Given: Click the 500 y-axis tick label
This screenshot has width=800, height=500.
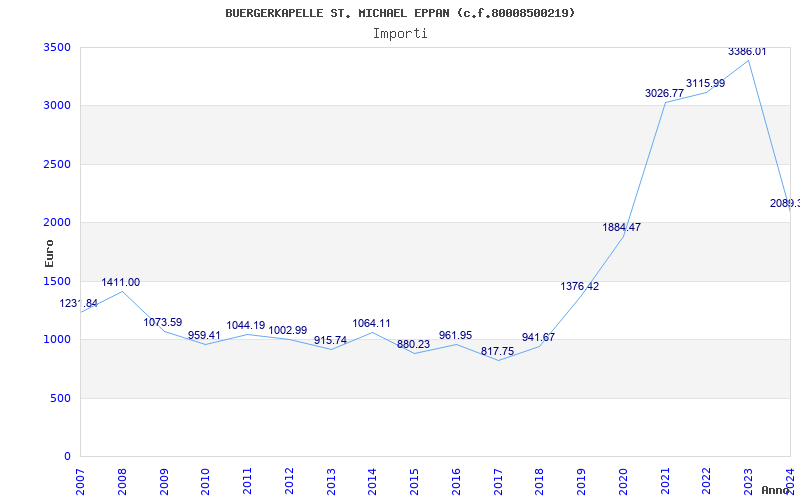Looking at the screenshot, I should pos(60,398).
